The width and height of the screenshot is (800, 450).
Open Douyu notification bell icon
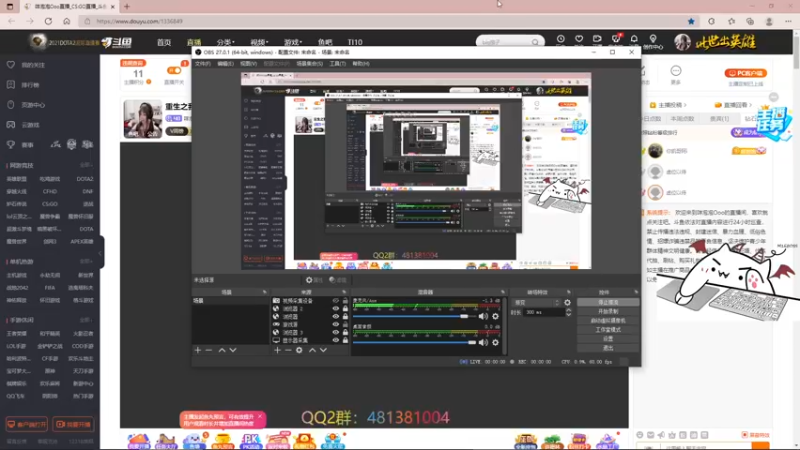(x=634, y=39)
